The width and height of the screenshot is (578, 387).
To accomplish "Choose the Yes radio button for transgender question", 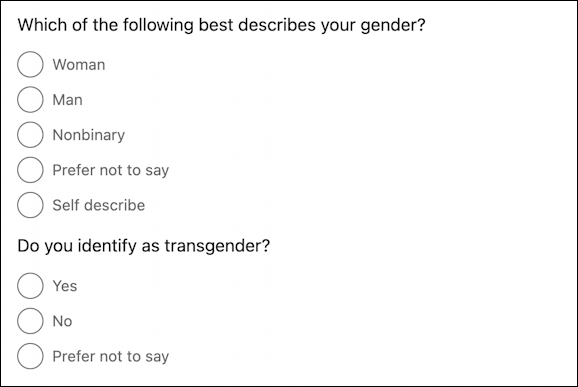I will 30,286.
